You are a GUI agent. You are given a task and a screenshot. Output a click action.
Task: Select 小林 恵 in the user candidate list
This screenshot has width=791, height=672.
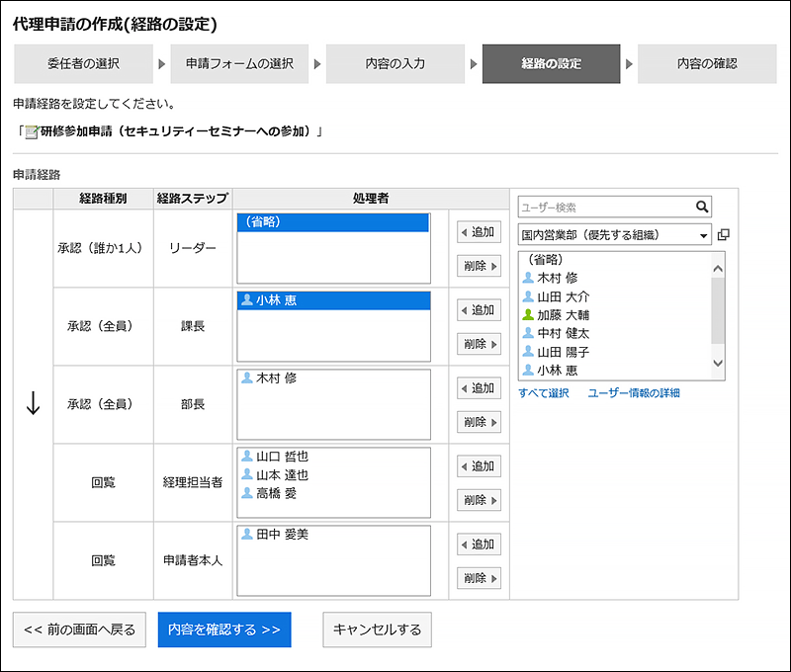point(614,371)
